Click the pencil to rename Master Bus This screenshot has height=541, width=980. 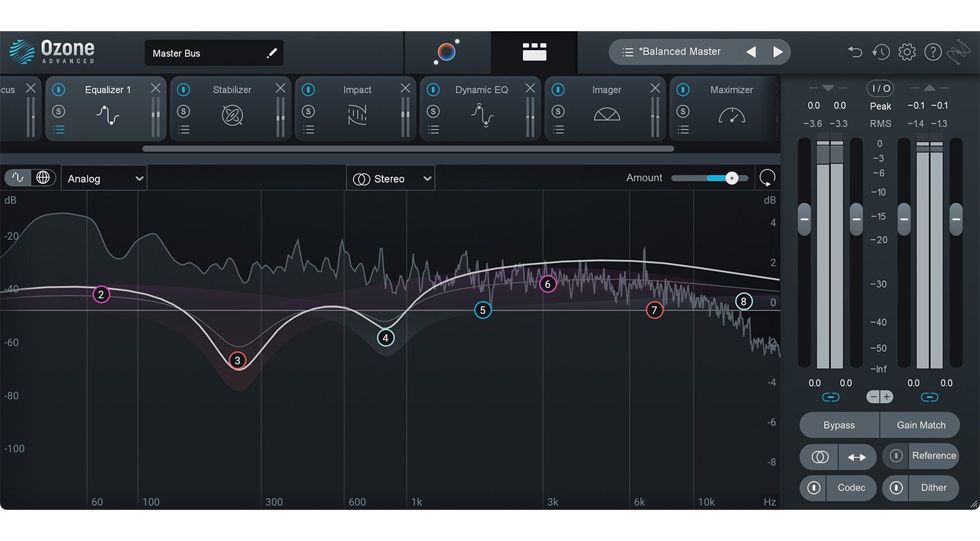(x=272, y=53)
